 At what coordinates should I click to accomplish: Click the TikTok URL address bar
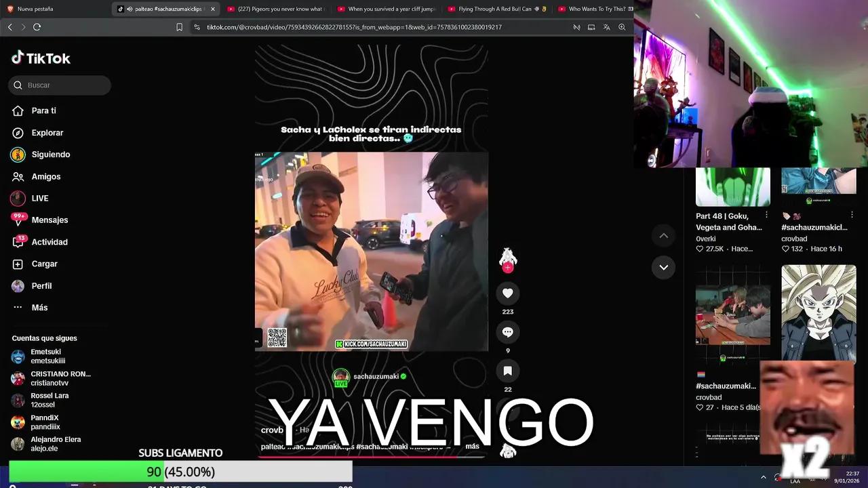[354, 27]
